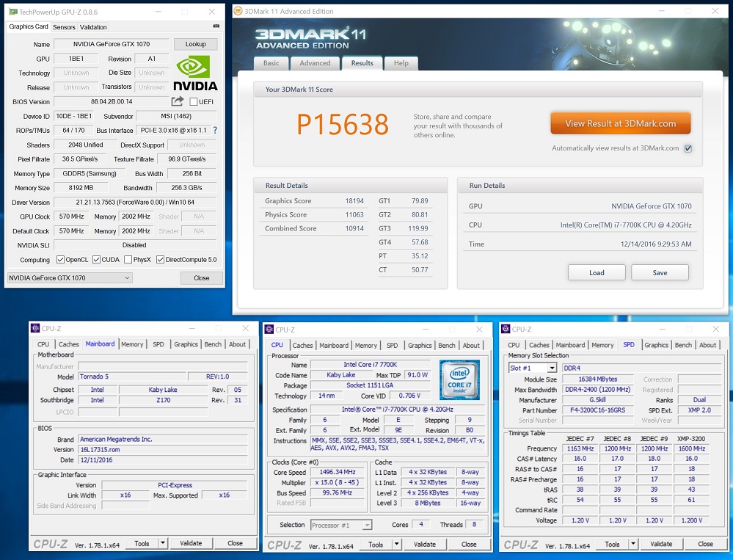This screenshot has width=733, height=560.
Task: Click the Save button in Run Details
Action: [660, 272]
